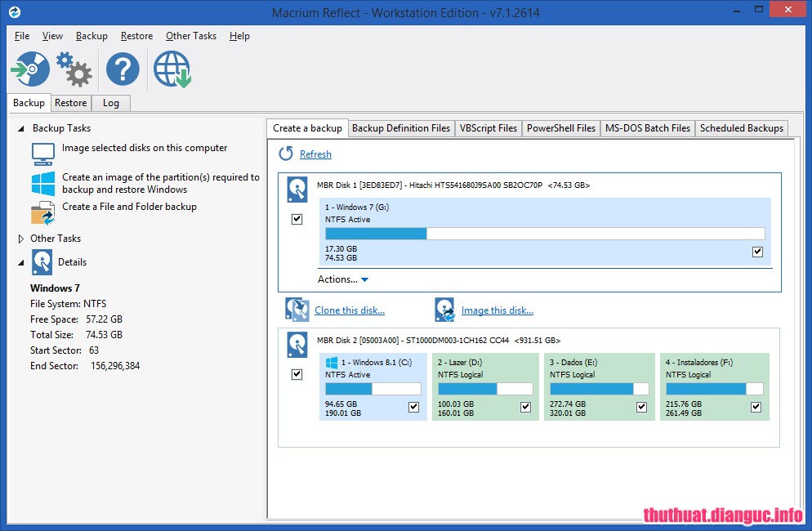Click the File and Folder backup icon
This screenshot has height=531, width=812.
point(43,213)
